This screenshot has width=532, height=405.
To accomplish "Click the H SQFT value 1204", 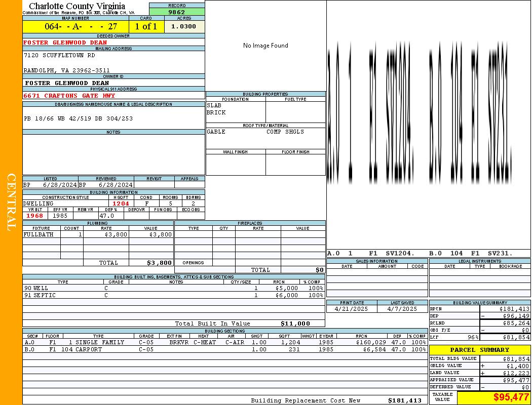I will point(121,204).
